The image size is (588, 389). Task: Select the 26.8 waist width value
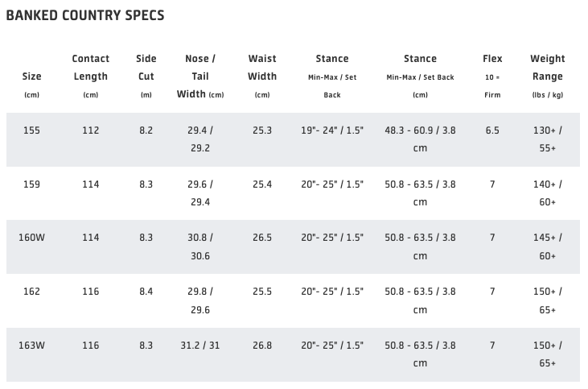(x=262, y=346)
